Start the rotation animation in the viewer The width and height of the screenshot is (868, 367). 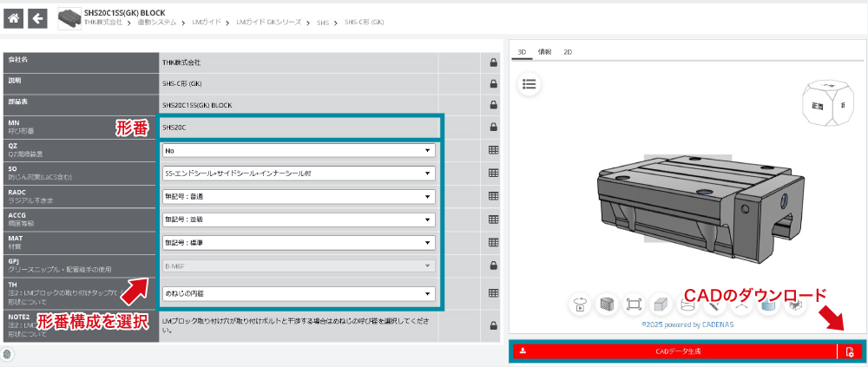click(581, 305)
